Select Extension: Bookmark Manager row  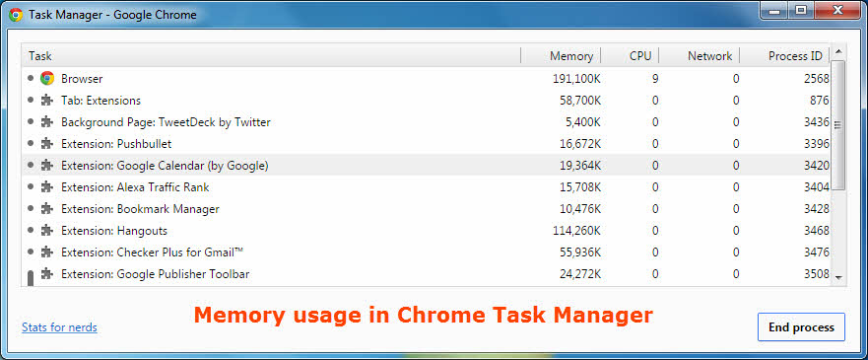click(x=427, y=209)
